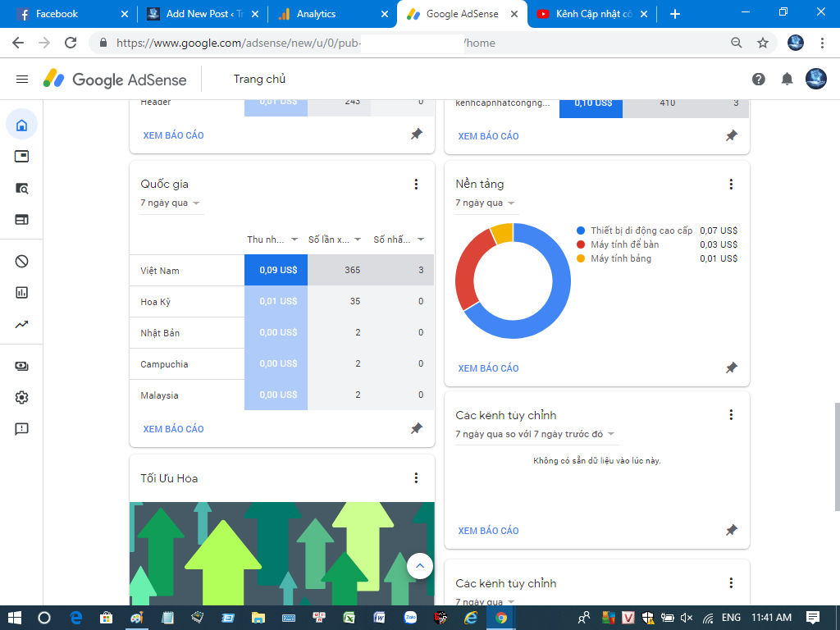840x630 pixels.
Task: Expand the Quốc gia date range dropdown
Action: coord(171,203)
